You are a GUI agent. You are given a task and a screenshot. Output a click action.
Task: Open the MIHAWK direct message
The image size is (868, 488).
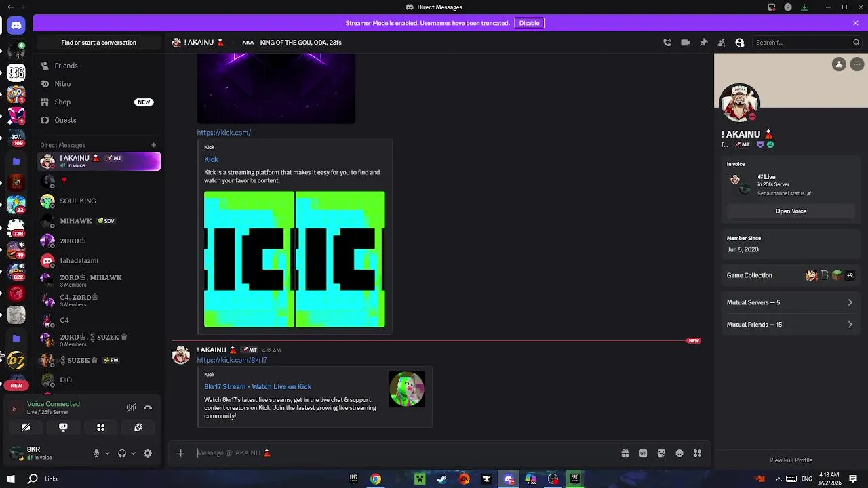pos(99,221)
